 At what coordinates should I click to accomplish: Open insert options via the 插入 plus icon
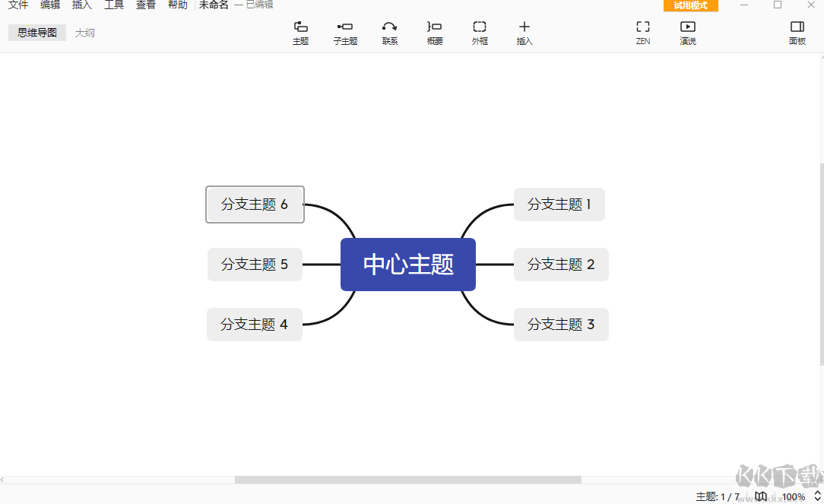click(x=525, y=32)
